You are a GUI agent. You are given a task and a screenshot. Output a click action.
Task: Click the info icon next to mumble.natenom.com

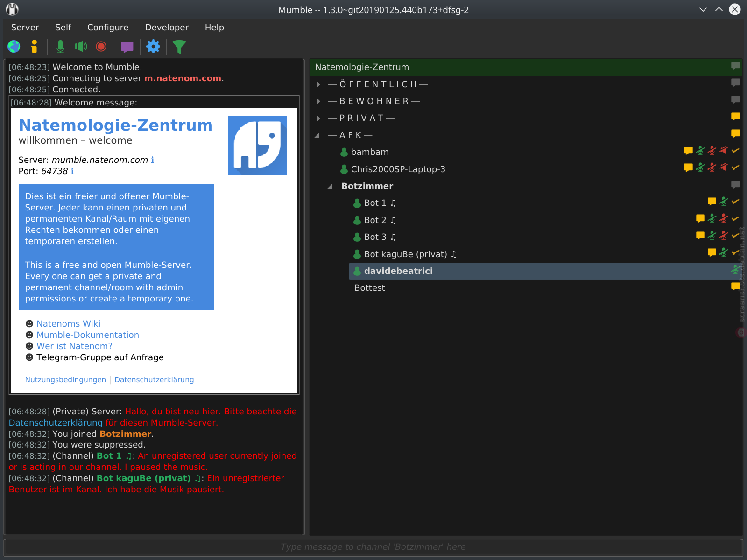(152, 160)
